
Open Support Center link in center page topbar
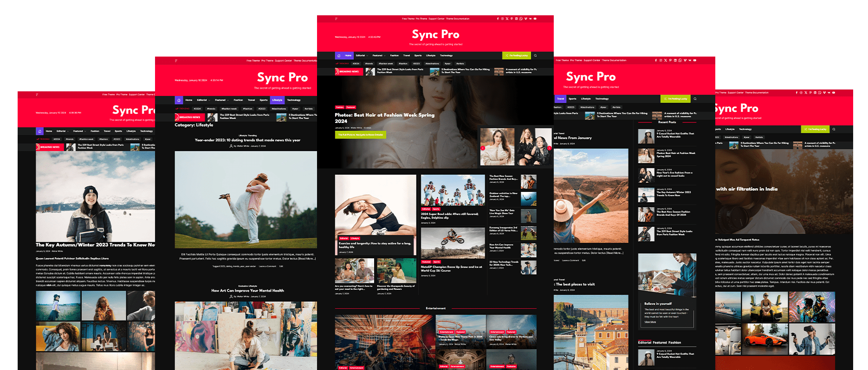click(436, 19)
